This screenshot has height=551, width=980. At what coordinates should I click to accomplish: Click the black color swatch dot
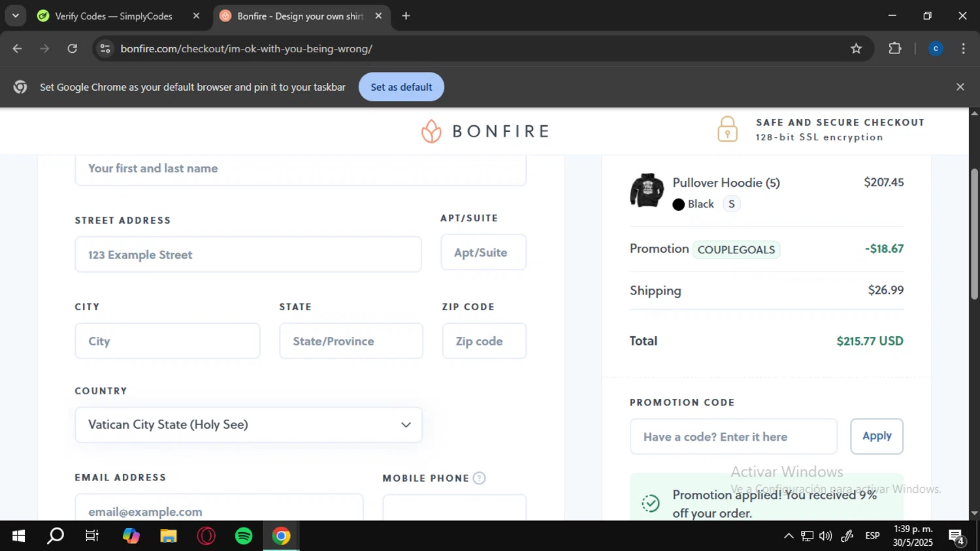(x=678, y=204)
